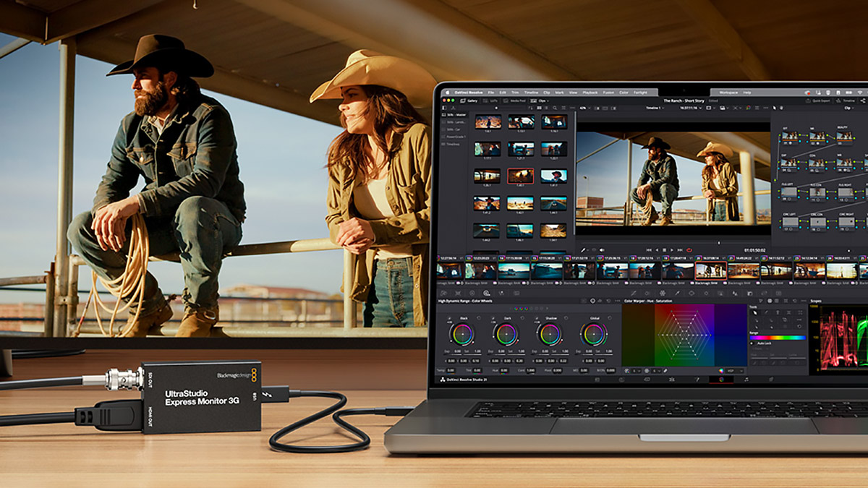Select the BEAUTY node
Image resolution: width=868 pixels, height=488 pixels.
844,139
